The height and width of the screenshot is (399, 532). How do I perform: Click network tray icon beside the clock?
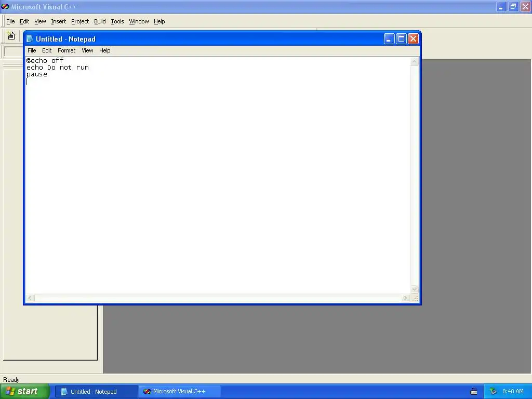pos(493,392)
